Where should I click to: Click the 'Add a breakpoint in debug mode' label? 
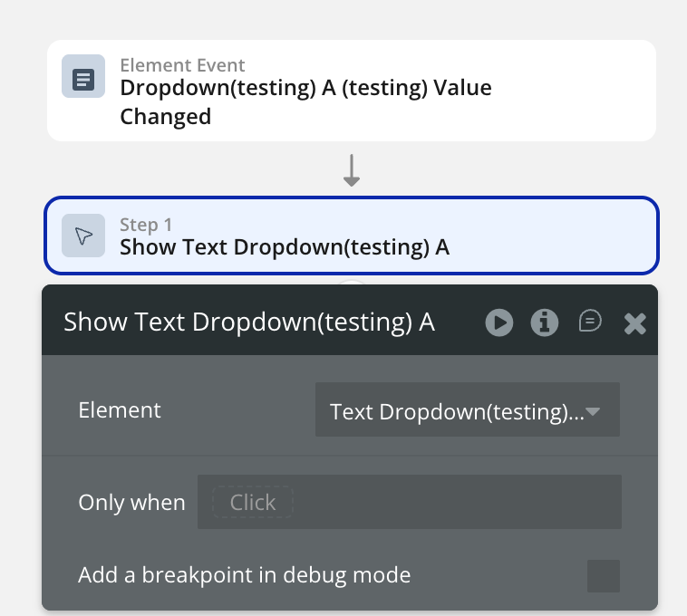pos(245,574)
